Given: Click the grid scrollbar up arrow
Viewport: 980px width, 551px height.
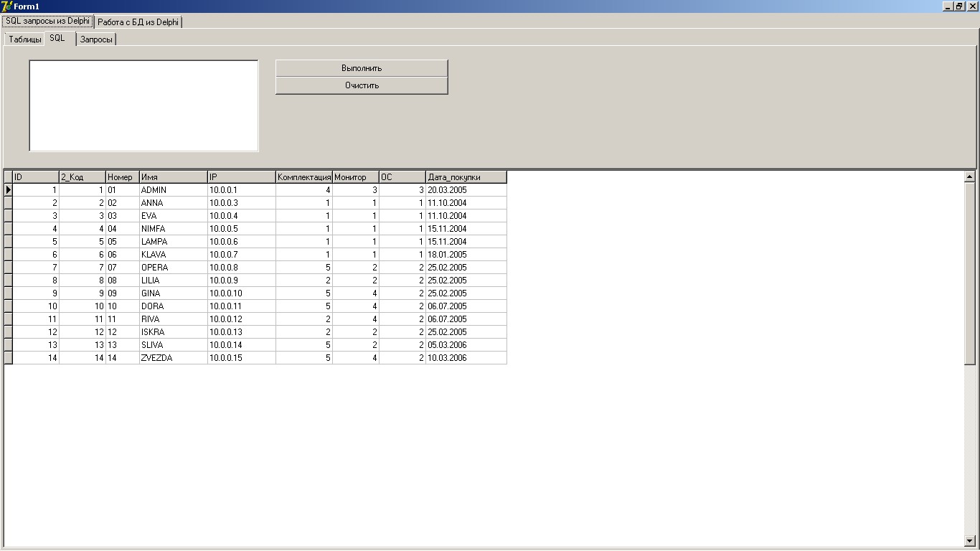Looking at the screenshot, I should point(970,176).
